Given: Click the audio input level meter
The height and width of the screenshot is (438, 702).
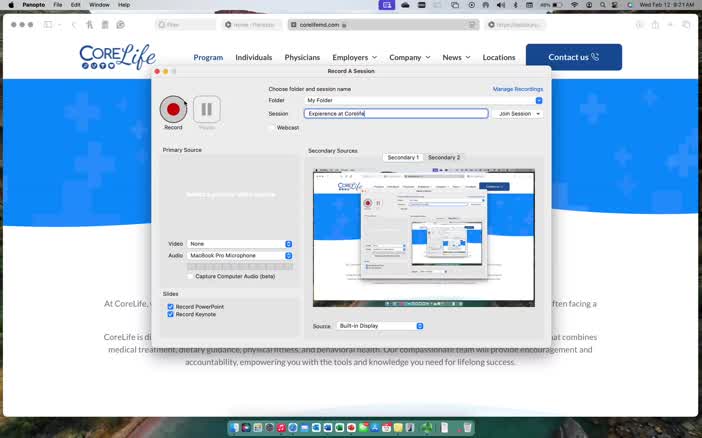Looking at the screenshot, I should pos(240,266).
